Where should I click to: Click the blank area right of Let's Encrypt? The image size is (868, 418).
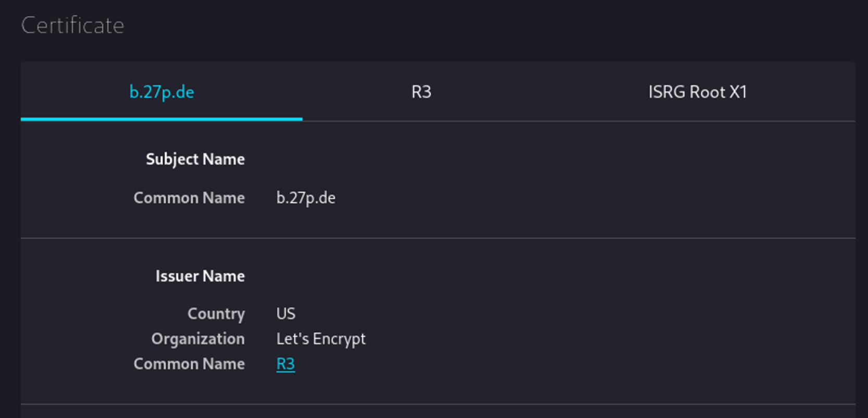click(573, 339)
